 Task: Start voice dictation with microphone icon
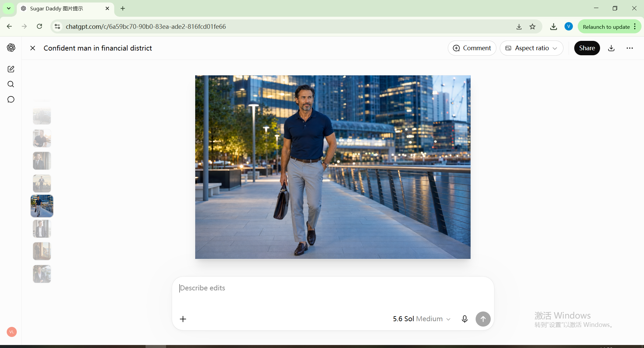point(465,319)
